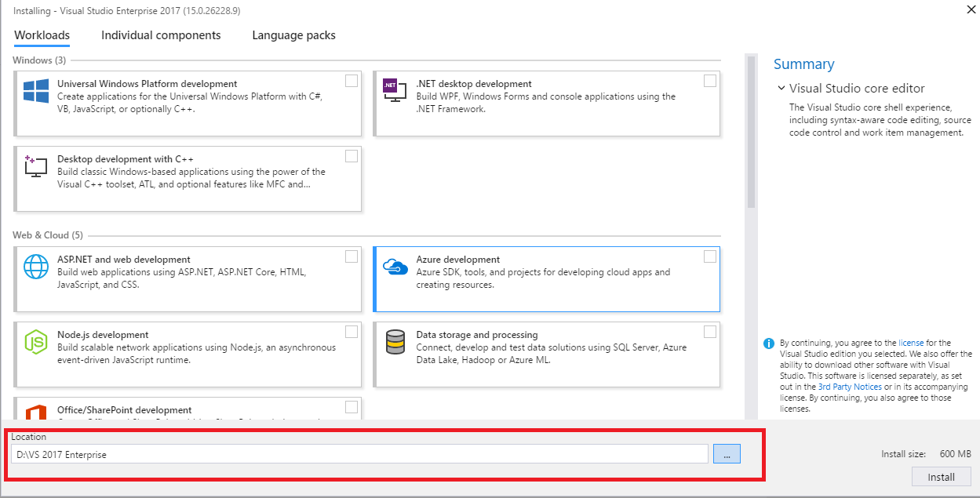Close the Visual Studio installer dialog

click(972, 9)
